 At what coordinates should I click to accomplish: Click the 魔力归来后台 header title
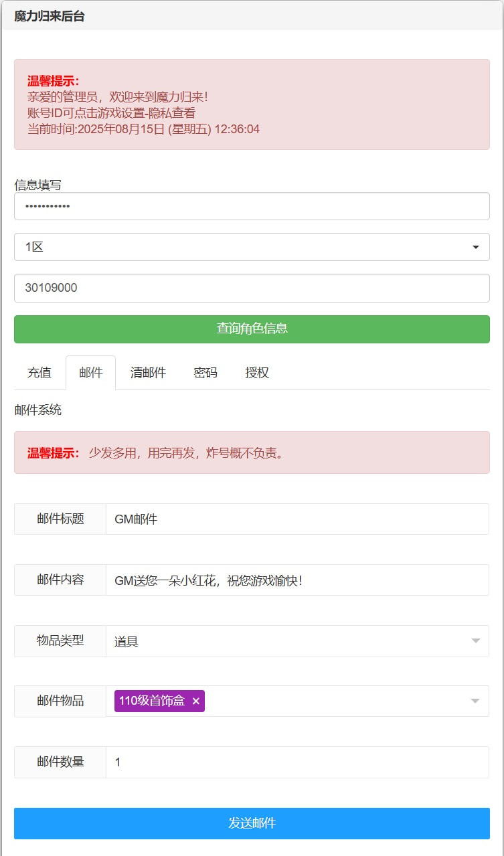coord(50,17)
